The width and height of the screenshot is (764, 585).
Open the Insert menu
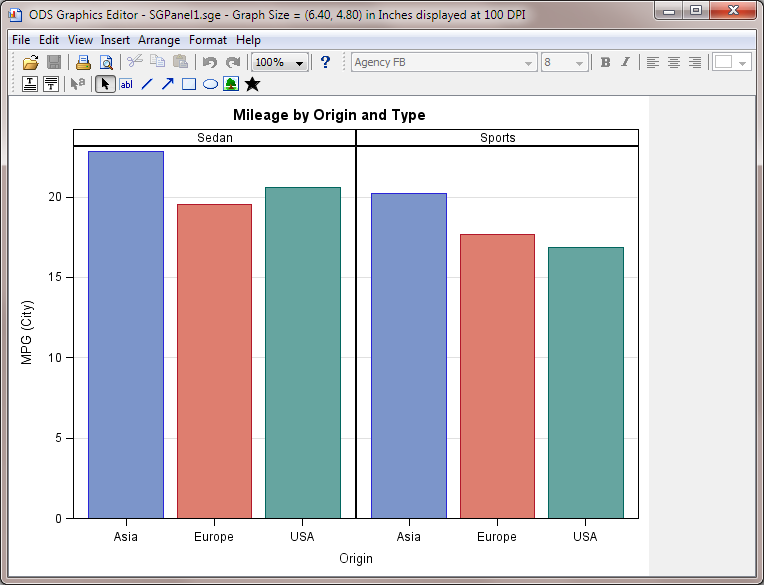click(x=115, y=40)
